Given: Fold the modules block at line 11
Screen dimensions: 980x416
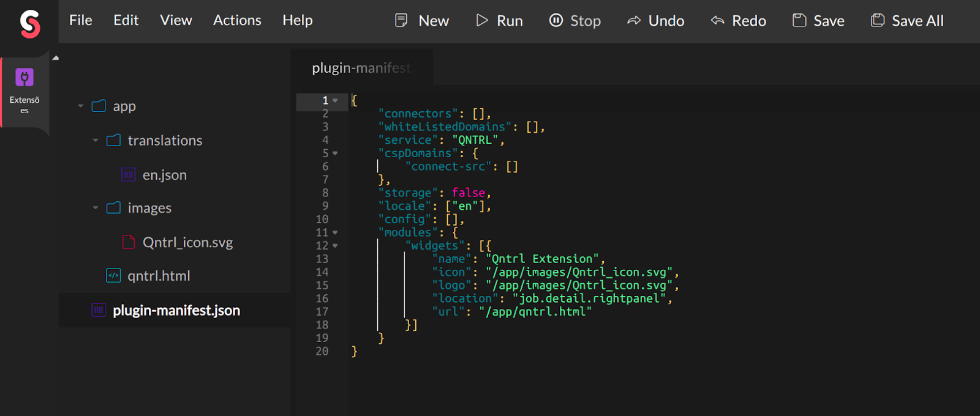Looking at the screenshot, I should (335, 232).
